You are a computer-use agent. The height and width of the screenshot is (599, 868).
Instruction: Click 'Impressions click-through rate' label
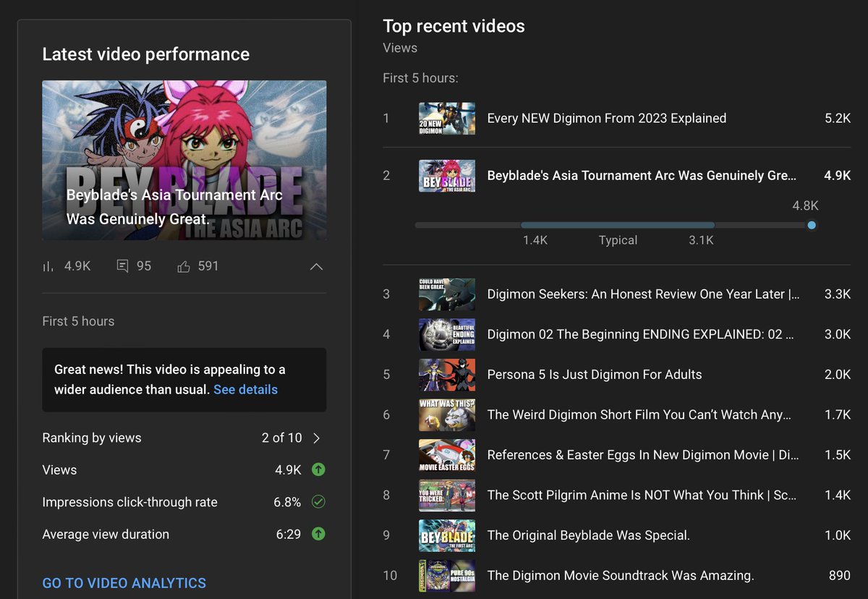click(x=130, y=502)
